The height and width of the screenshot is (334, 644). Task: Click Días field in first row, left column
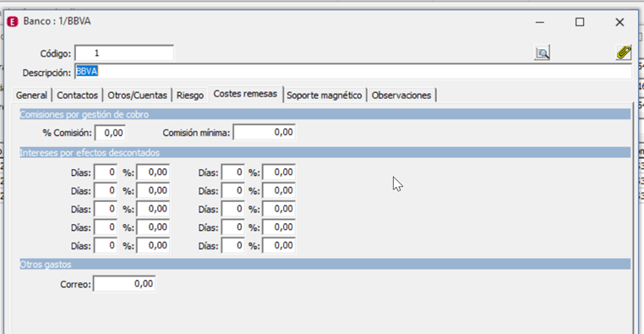click(x=106, y=172)
